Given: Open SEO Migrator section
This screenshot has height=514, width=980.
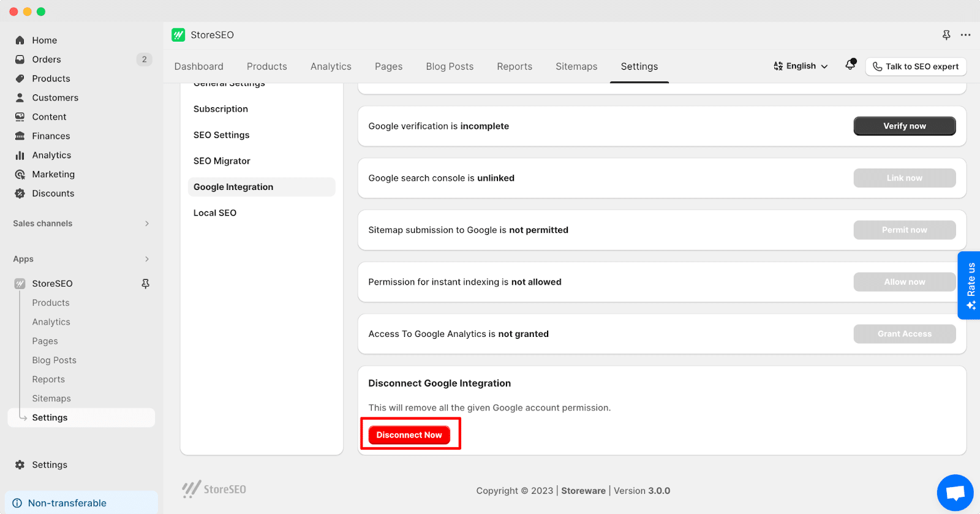Looking at the screenshot, I should (x=222, y=161).
